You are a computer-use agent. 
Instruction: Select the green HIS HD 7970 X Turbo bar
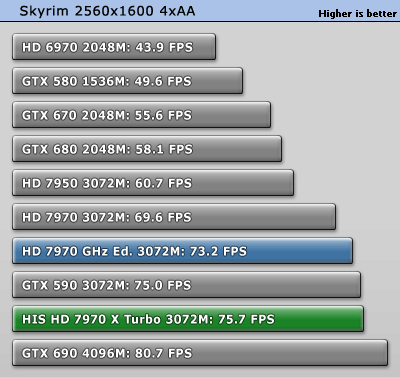[x=188, y=319]
